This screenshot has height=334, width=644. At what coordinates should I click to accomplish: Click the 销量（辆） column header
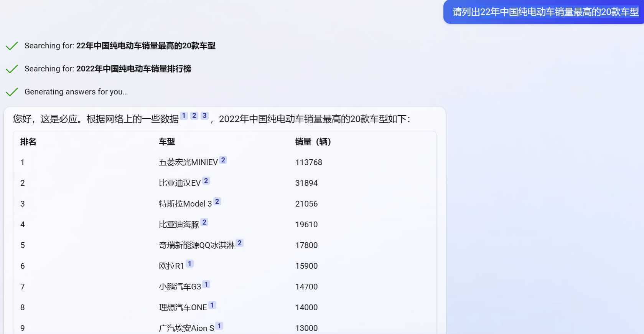click(313, 142)
